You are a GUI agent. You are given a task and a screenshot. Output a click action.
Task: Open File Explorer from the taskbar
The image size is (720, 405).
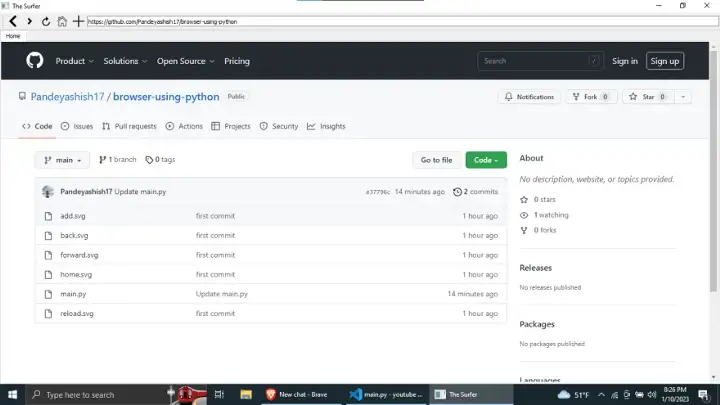click(246, 394)
